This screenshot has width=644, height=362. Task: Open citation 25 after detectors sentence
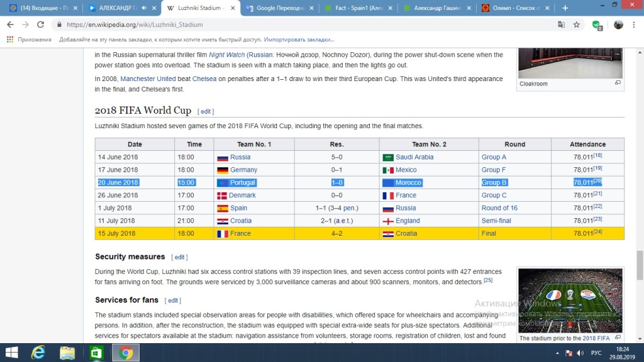click(x=488, y=280)
